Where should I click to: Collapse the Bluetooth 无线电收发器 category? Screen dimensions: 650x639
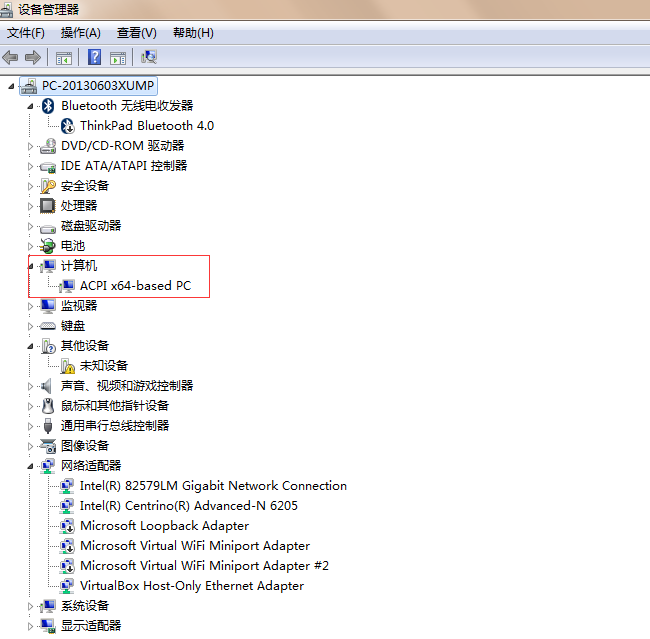point(30,107)
